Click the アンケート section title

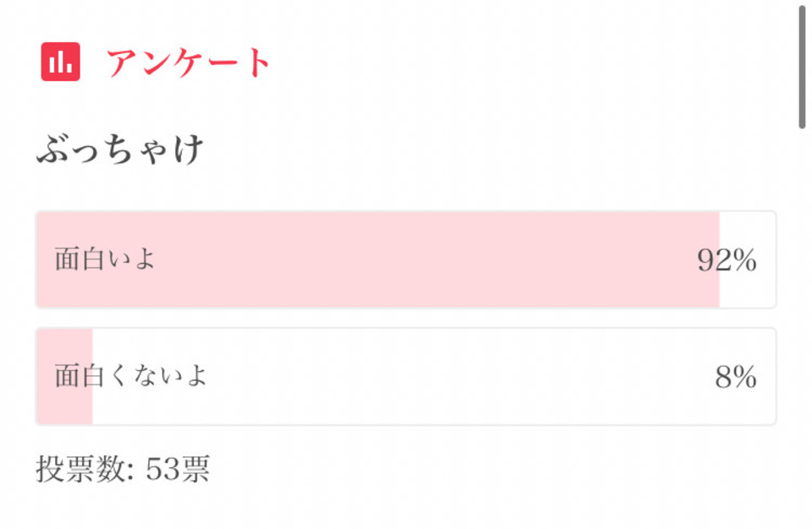[188, 63]
